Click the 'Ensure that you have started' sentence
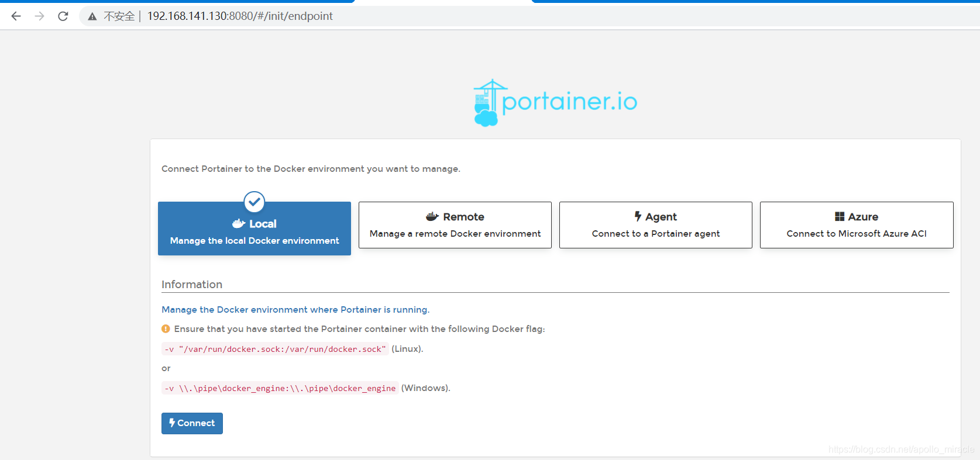The width and height of the screenshot is (980, 460). coord(359,329)
